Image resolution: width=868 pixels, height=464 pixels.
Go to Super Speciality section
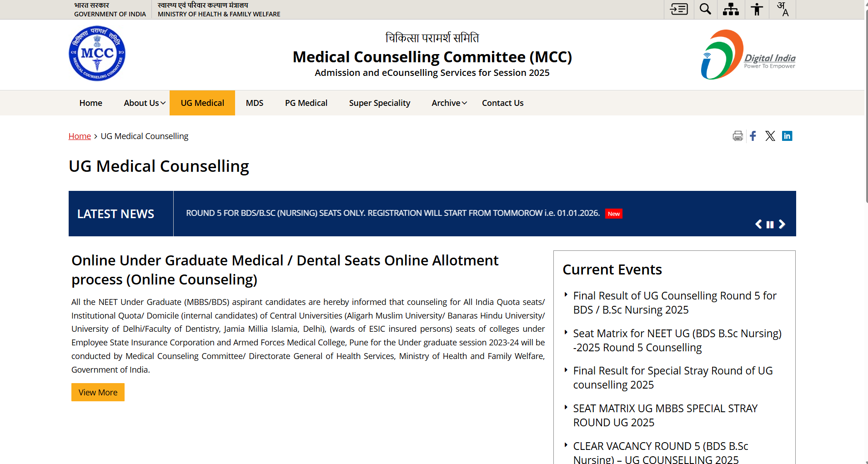[379, 103]
